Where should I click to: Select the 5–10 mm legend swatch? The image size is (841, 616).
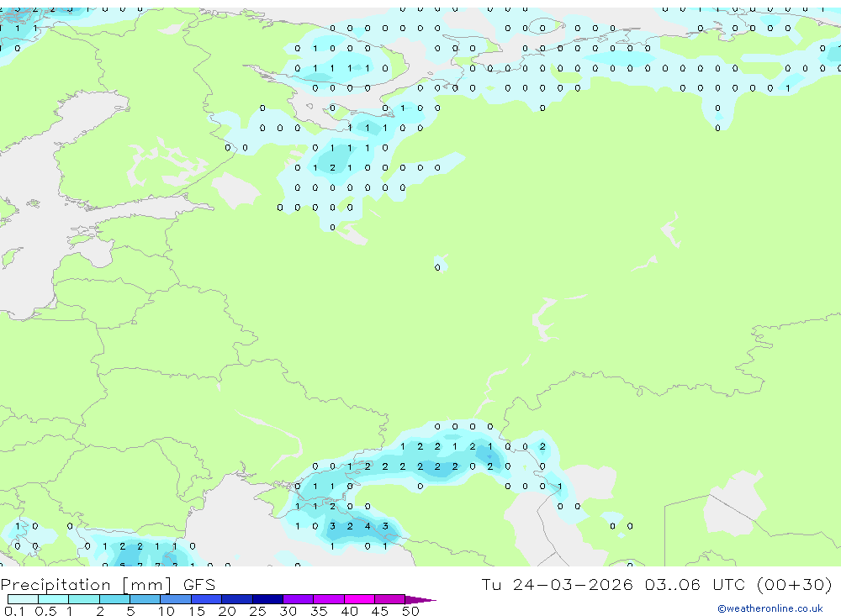tap(145, 599)
